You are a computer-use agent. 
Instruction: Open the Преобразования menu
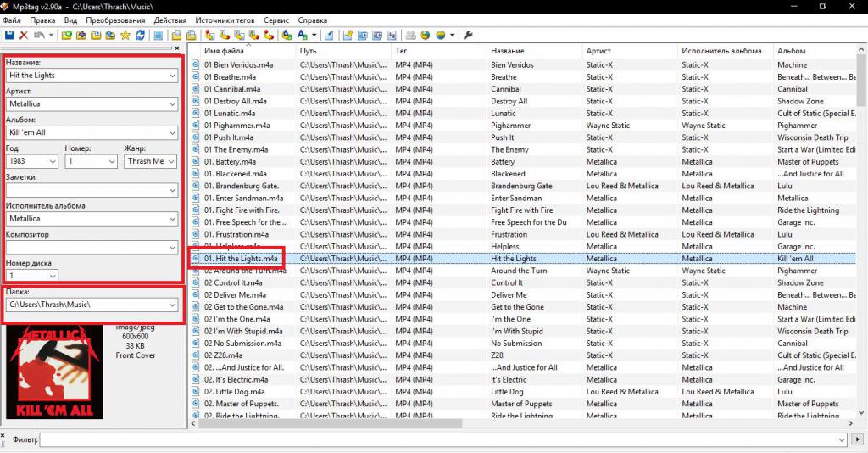click(115, 20)
